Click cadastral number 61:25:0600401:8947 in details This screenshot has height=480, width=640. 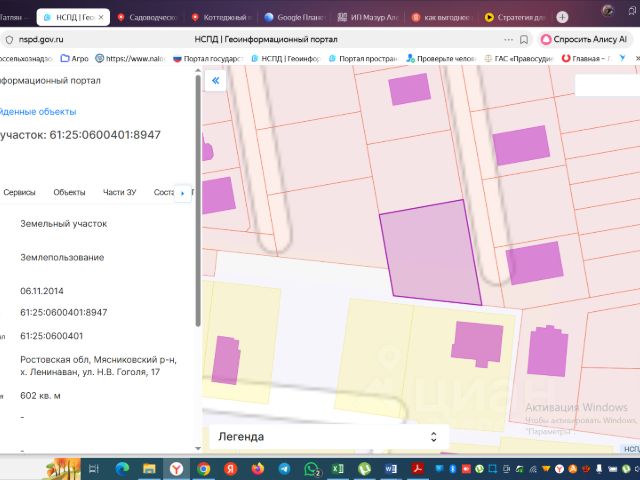[x=64, y=312]
